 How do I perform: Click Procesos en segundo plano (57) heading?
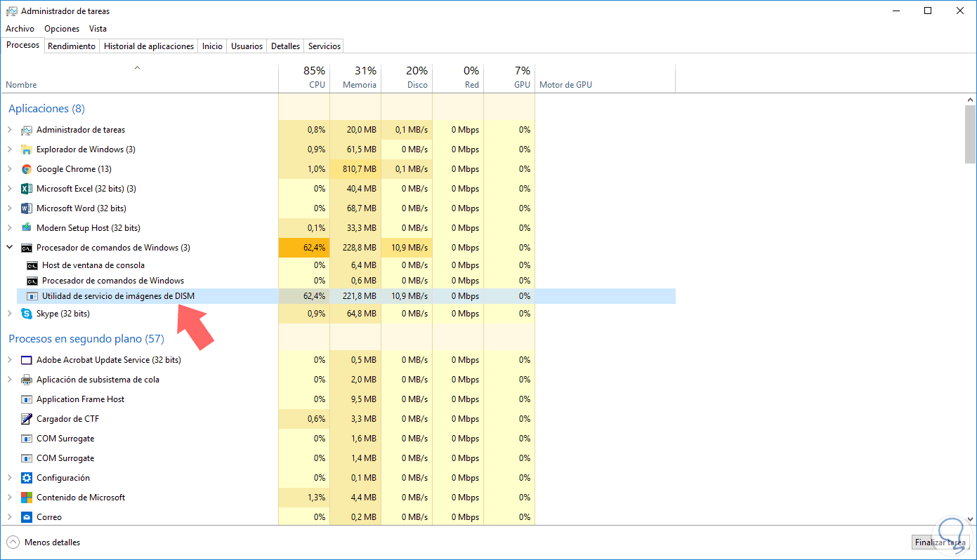86,339
